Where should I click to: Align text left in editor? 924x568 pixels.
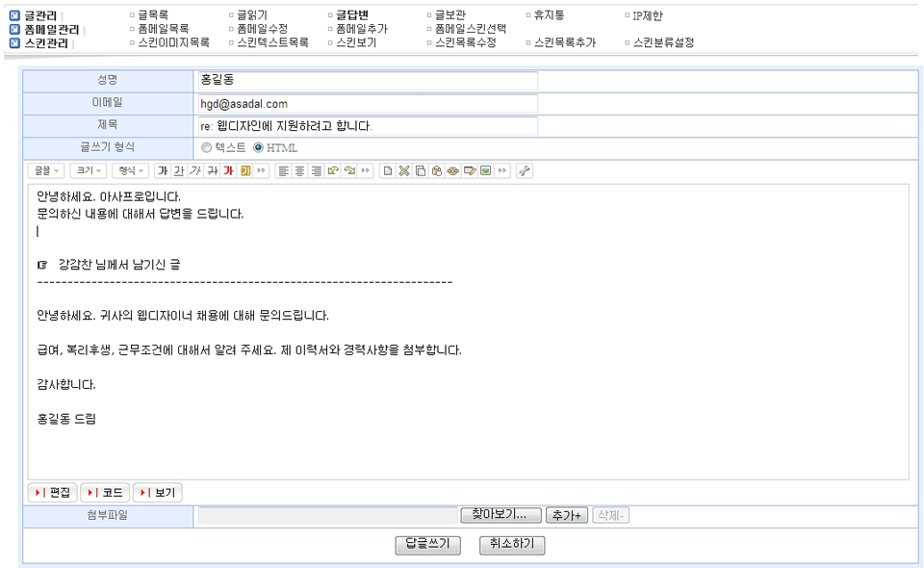[283, 171]
